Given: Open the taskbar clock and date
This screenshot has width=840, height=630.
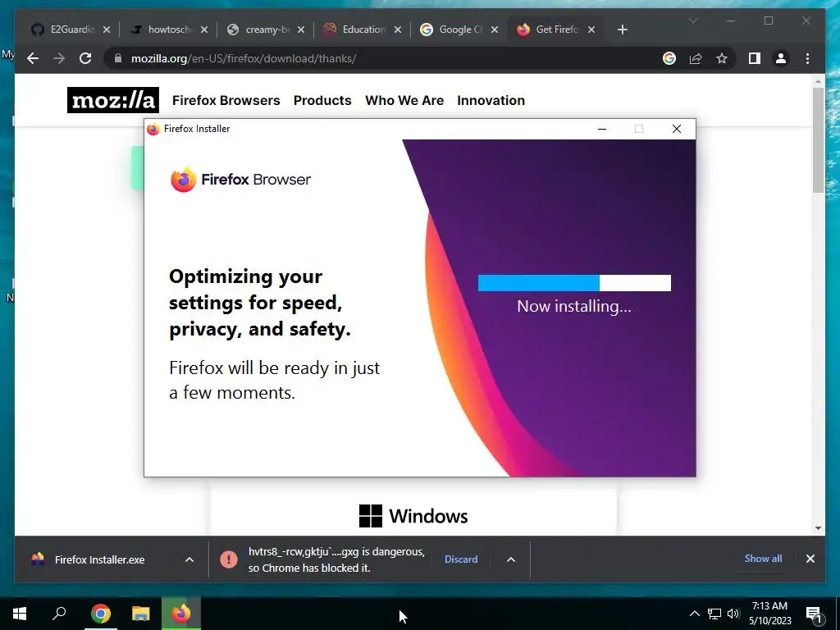Looking at the screenshot, I should [769, 614].
